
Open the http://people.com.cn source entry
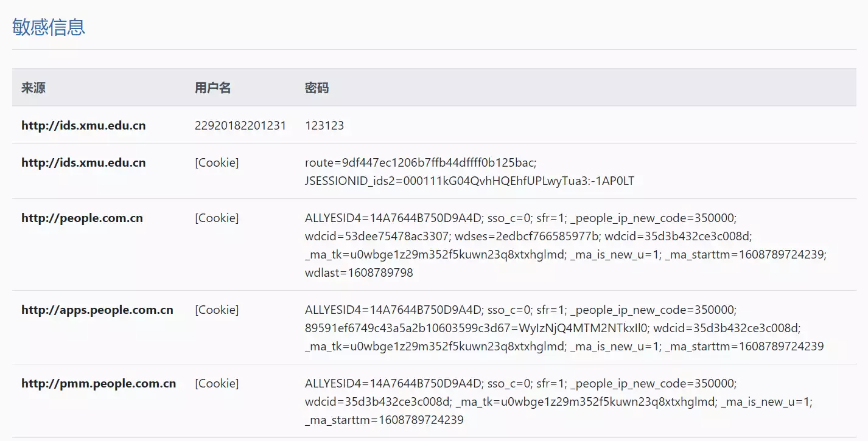(82, 218)
